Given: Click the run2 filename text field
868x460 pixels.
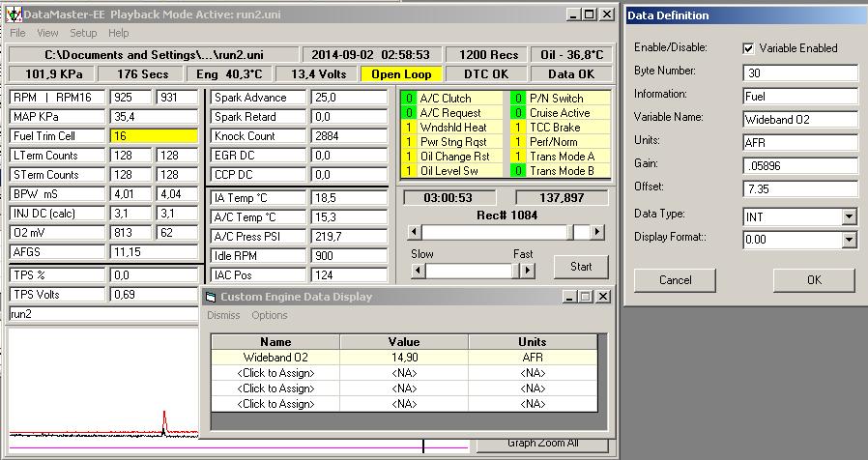Looking at the screenshot, I should tap(103, 314).
